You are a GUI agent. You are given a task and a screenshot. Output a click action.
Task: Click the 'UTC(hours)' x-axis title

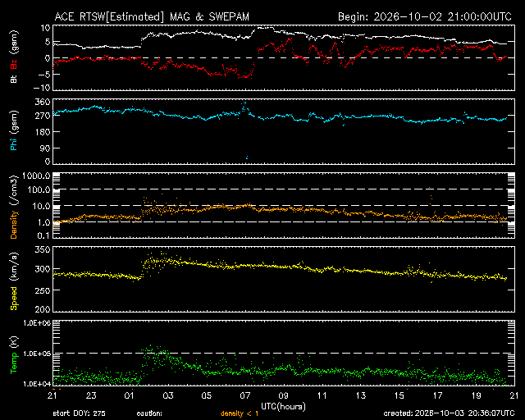point(283,407)
